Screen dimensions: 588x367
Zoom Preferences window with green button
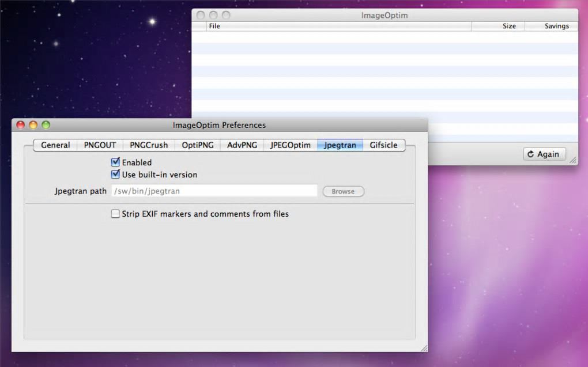coord(46,125)
